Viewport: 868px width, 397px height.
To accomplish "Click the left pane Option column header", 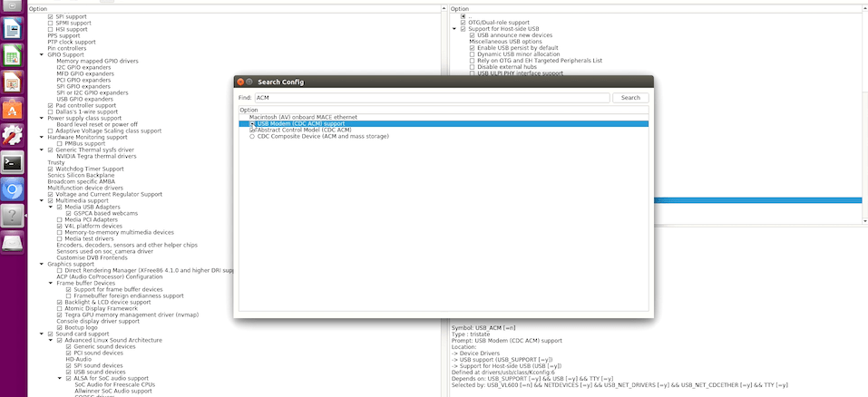I will click(234, 9).
